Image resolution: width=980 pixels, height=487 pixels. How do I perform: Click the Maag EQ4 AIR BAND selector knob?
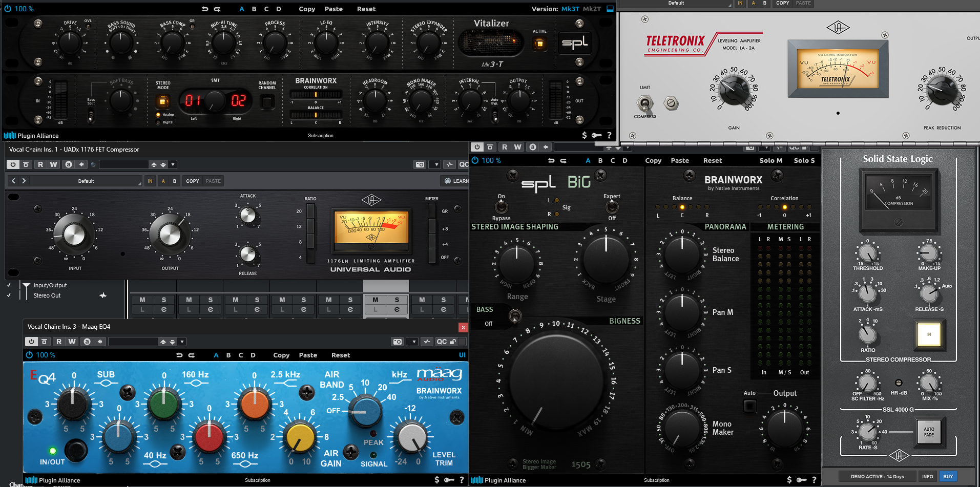(x=366, y=411)
